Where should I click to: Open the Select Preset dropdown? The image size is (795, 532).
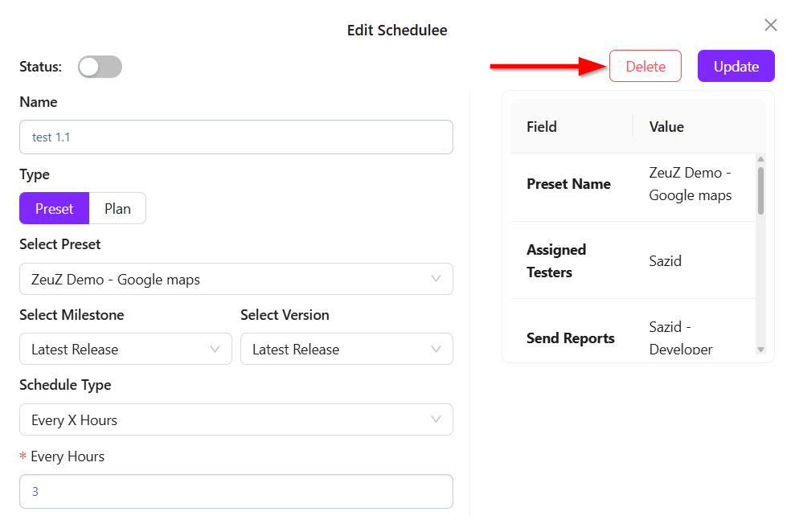pos(236,280)
